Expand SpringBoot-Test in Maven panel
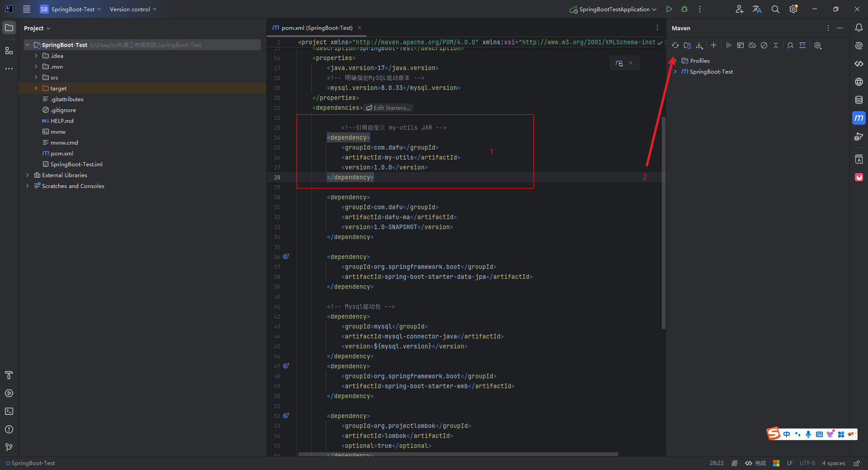The width and height of the screenshot is (868, 470). click(x=675, y=71)
